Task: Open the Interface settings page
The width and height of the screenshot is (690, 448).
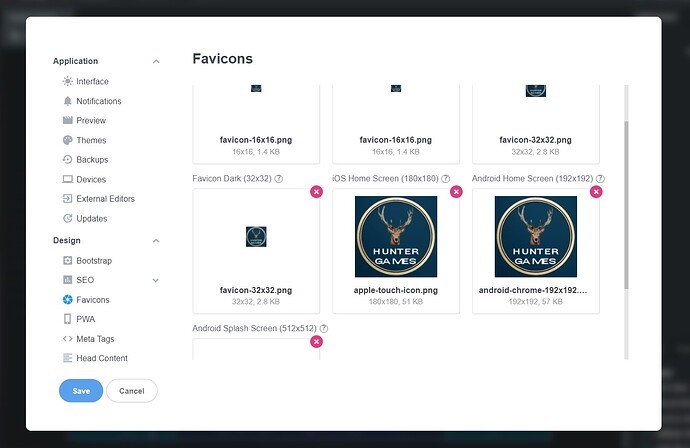Action: pyautogui.click(x=92, y=81)
